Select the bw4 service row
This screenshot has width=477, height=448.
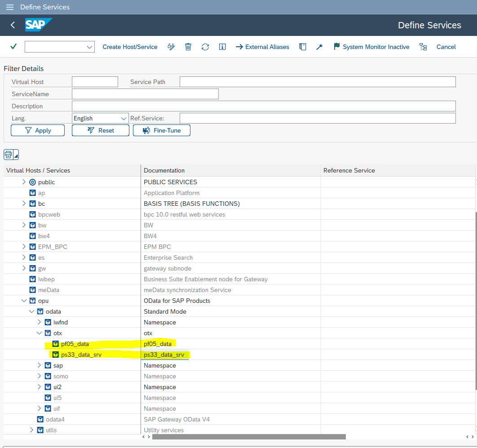pyautogui.click(x=44, y=236)
